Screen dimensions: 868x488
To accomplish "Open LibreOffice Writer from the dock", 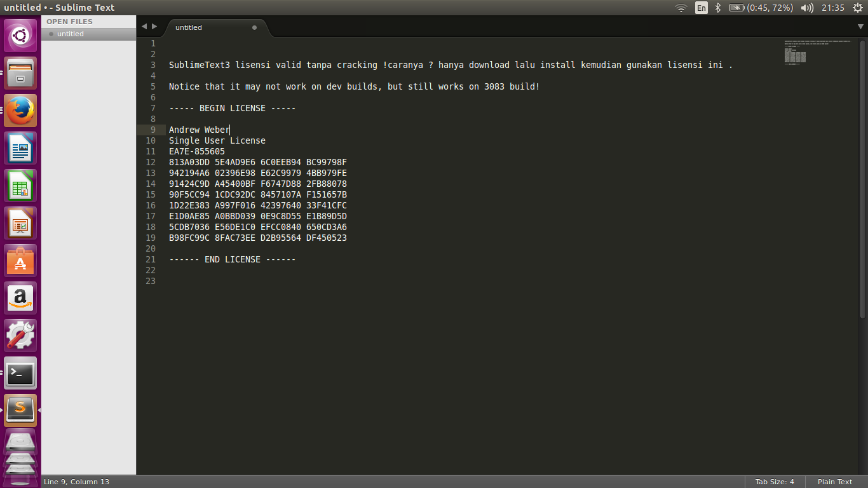I will [x=20, y=148].
